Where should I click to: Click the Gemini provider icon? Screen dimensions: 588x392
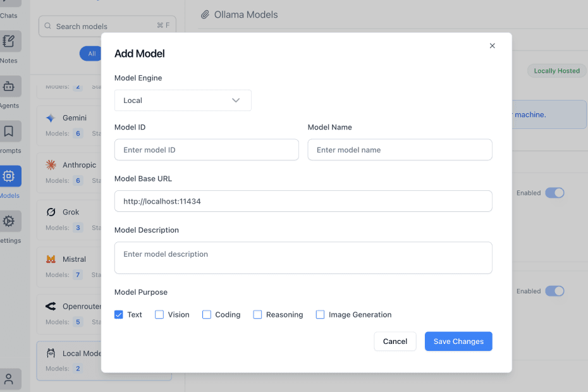pyautogui.click(x=51, y=118)
